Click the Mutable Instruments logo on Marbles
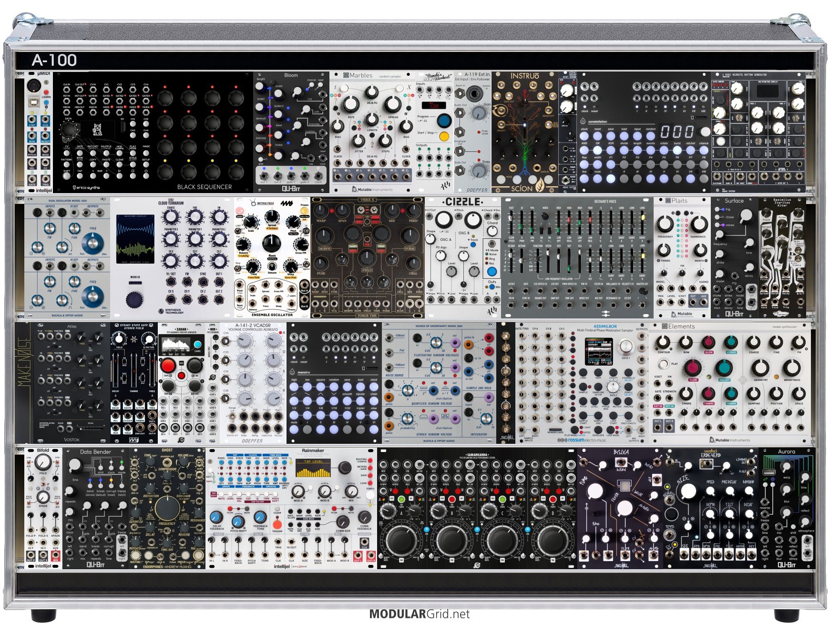The image size is (840, 624). pyautogui.click(x=372, y=189)
